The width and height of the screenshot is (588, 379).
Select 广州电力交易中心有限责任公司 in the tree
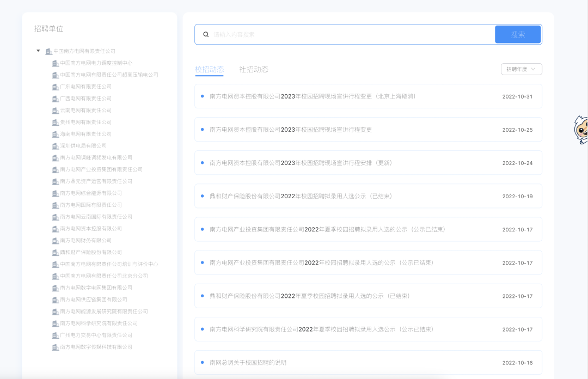click(96, 335)
